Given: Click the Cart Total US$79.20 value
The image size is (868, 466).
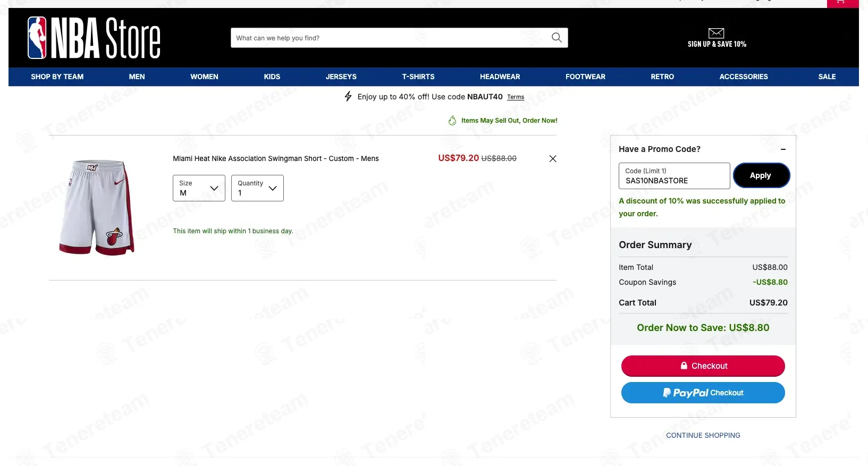Looking at the screenshot, I should coord(769,302).
